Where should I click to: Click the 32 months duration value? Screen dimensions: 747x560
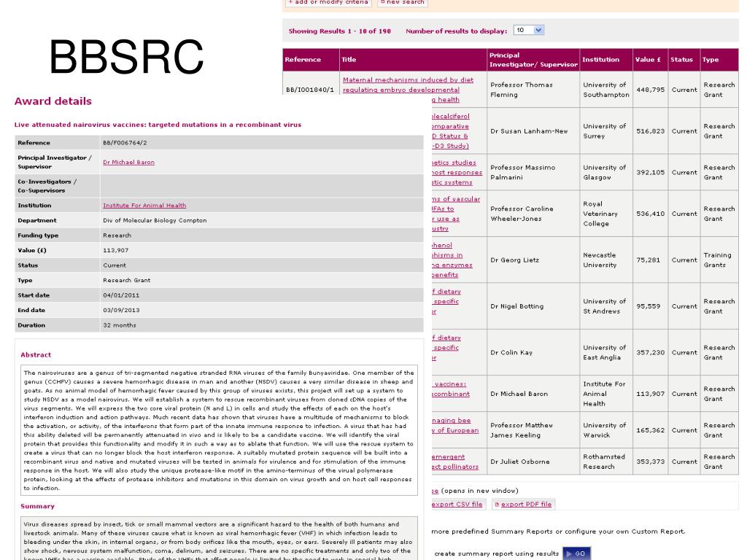tap(119, 325)
